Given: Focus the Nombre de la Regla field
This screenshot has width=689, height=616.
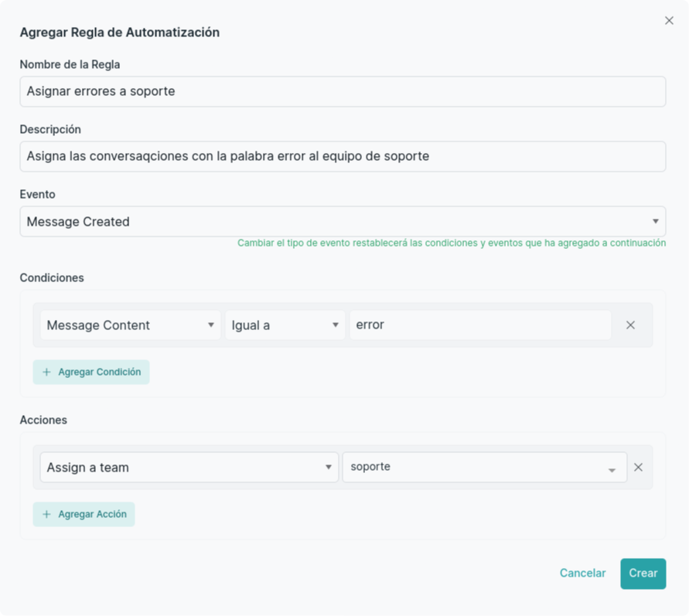Looking at the screenshot, I should pos(343,91).
